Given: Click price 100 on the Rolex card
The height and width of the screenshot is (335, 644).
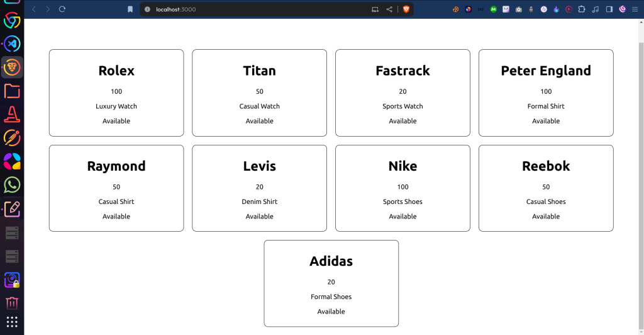Looking at the screenshot, I should [116, 91].
